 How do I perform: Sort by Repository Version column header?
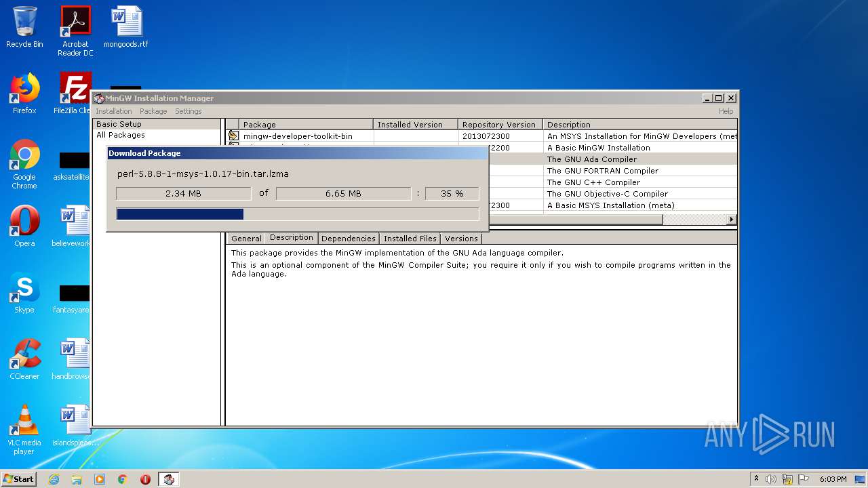pyautogui.click(x=500, y=125)
